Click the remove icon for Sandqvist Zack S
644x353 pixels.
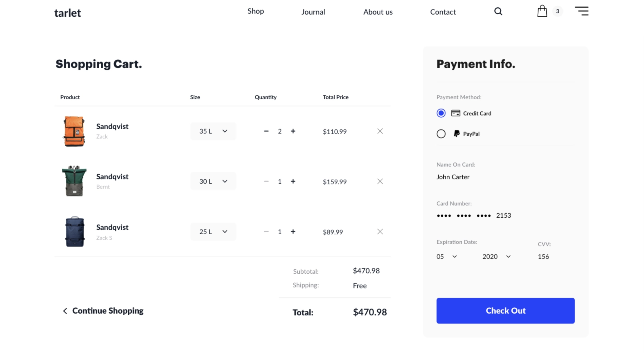click(x=379, y=232)
